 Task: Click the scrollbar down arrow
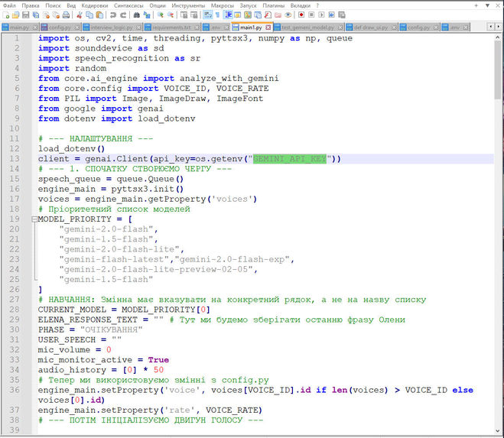(498, 430)
